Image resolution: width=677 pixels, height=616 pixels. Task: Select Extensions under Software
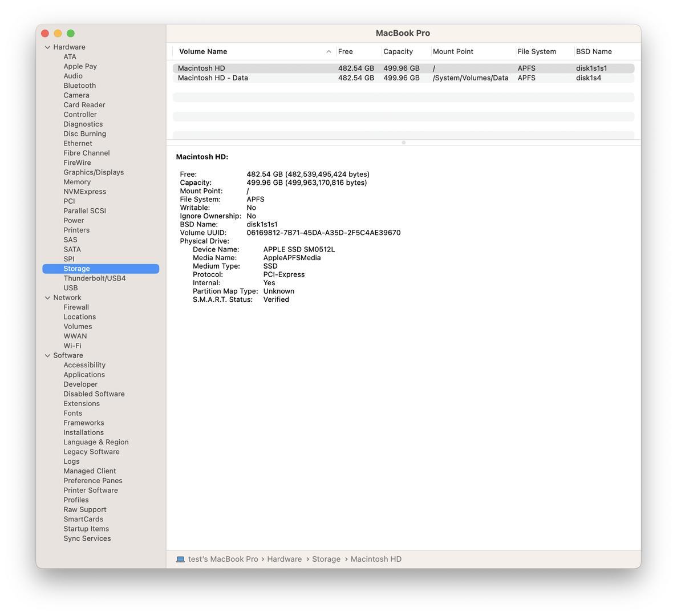coord(82,404)
